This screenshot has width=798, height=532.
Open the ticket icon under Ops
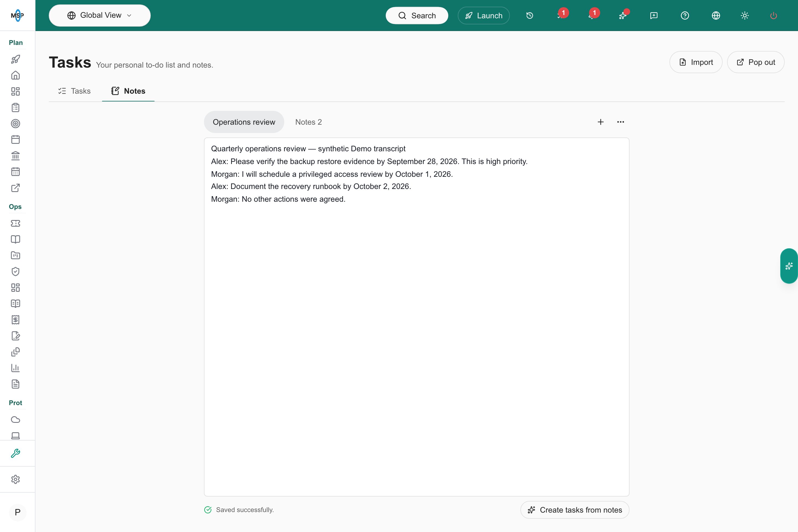click(x=16, y=223)
